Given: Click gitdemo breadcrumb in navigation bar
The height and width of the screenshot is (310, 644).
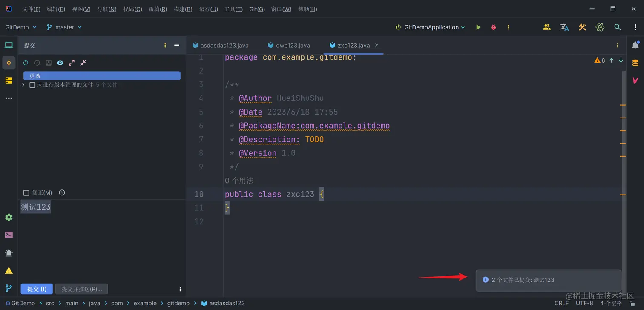Looking at the screenshot, I should click(x=178, y=304).
